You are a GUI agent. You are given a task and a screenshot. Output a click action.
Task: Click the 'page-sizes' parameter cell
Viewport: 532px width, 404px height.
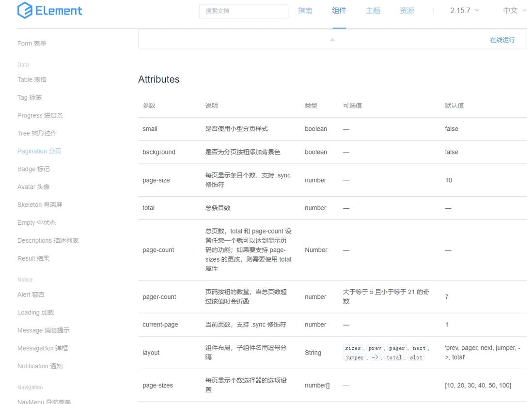click(x=158, y=385)
